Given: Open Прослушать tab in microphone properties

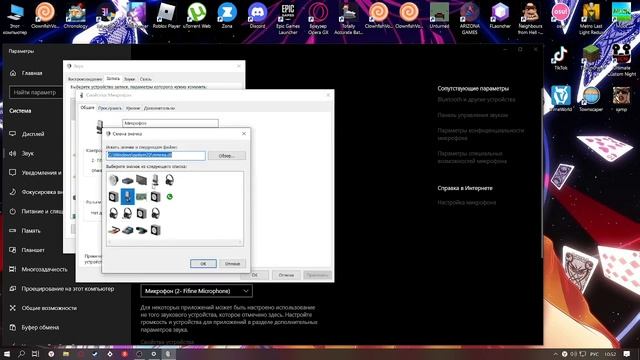Looking at the screenshot, I should 110,108.
